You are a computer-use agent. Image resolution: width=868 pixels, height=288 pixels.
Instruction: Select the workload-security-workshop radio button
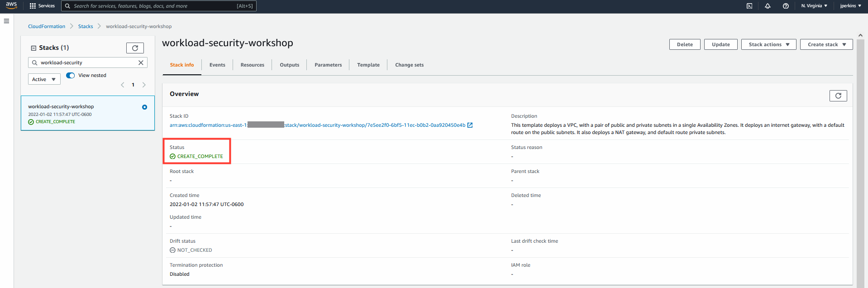click(x=144, y=107)
